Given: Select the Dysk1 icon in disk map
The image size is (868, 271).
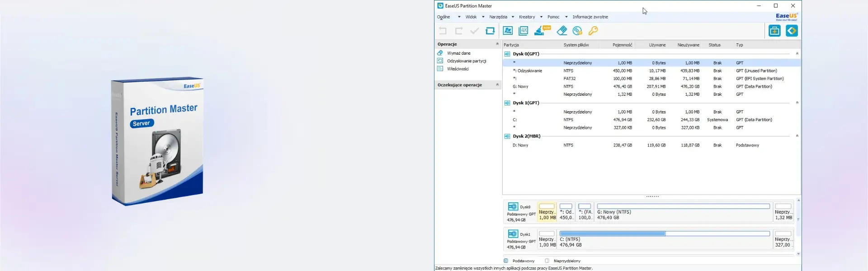Looking at the screenshot, I should point(513,234).
